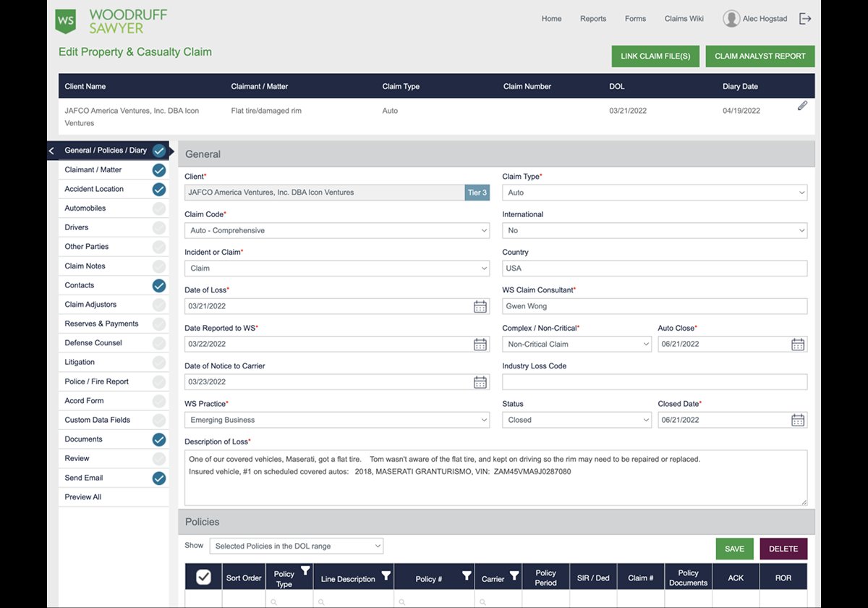This screenshot has width=868, height=608.
Task: Open the Custom Data Fields section
Action: click(114, 420)
